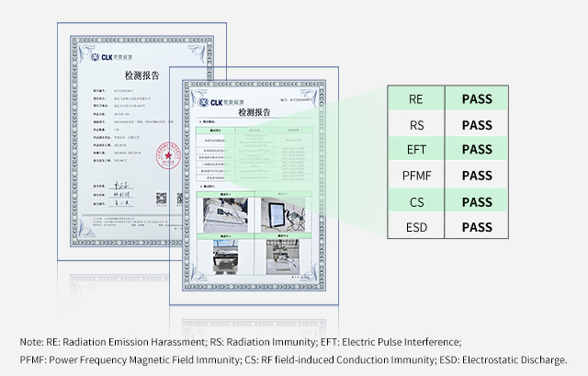The width and height of the screenshot is (588, 376).
Task: Select the RS label cell
Action: 415,124
